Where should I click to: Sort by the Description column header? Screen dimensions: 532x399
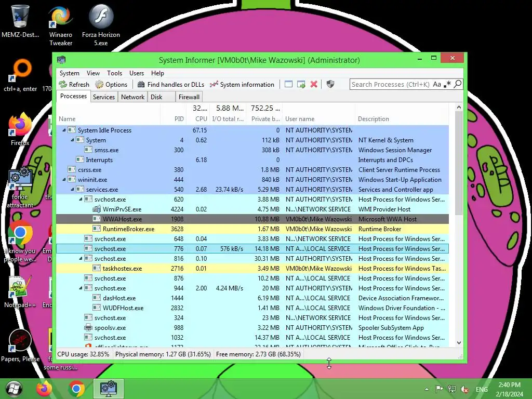click(x=402, y=119)
